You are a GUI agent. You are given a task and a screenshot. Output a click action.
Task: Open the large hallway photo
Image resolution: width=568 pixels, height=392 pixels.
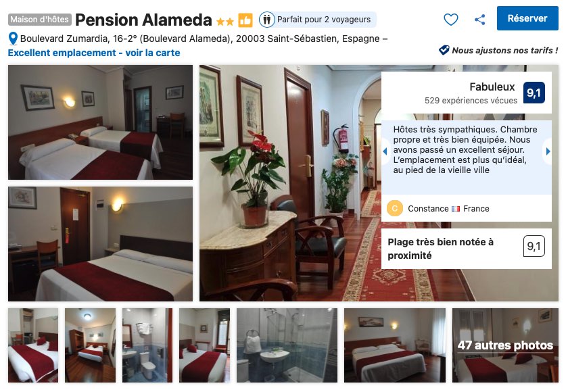click(290, 183)
